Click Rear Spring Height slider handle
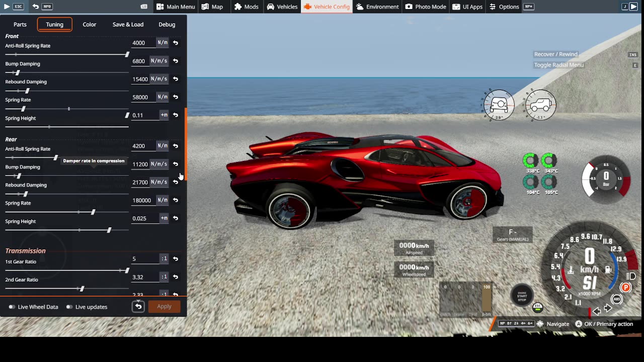 109,230
